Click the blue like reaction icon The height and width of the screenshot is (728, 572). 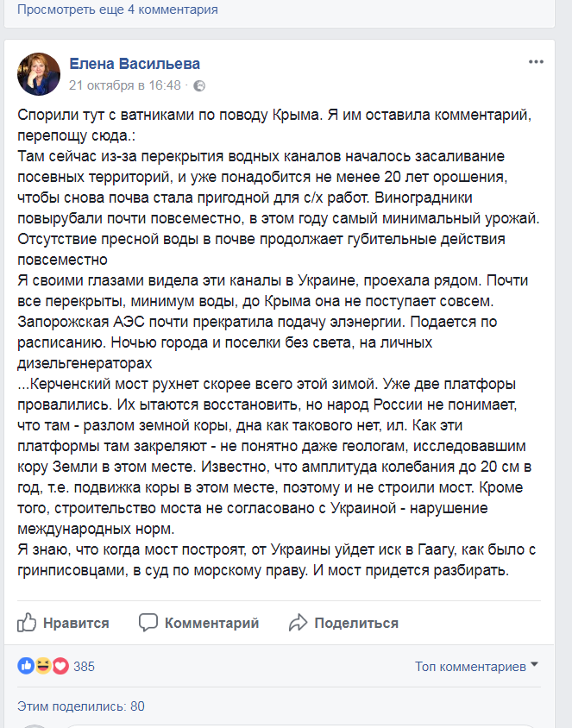click(26, 666)
